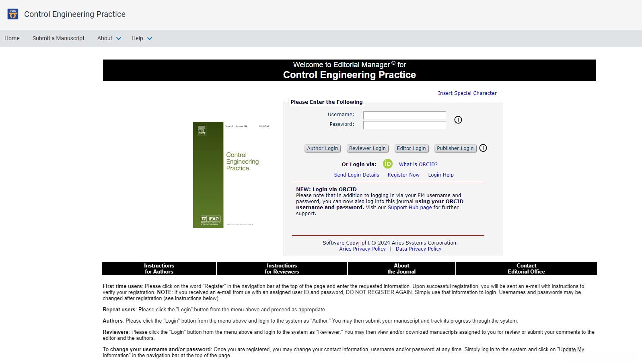Open About the Journal tab

401,269
